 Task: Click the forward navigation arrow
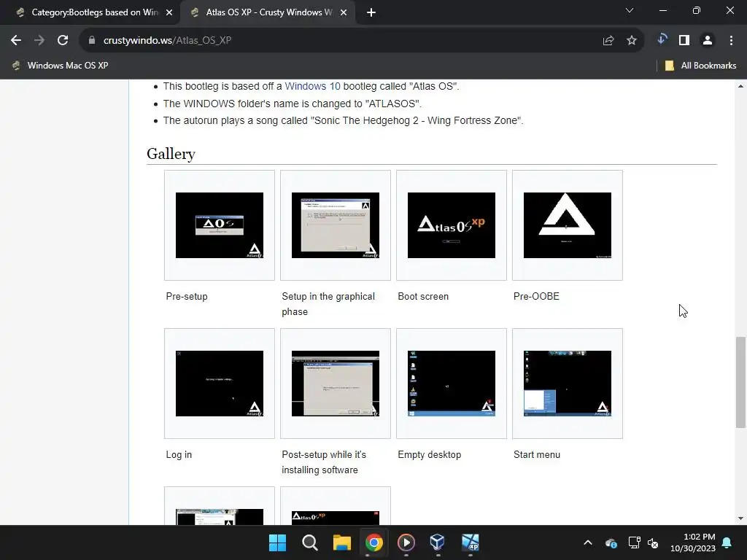[x=39, y=41]
